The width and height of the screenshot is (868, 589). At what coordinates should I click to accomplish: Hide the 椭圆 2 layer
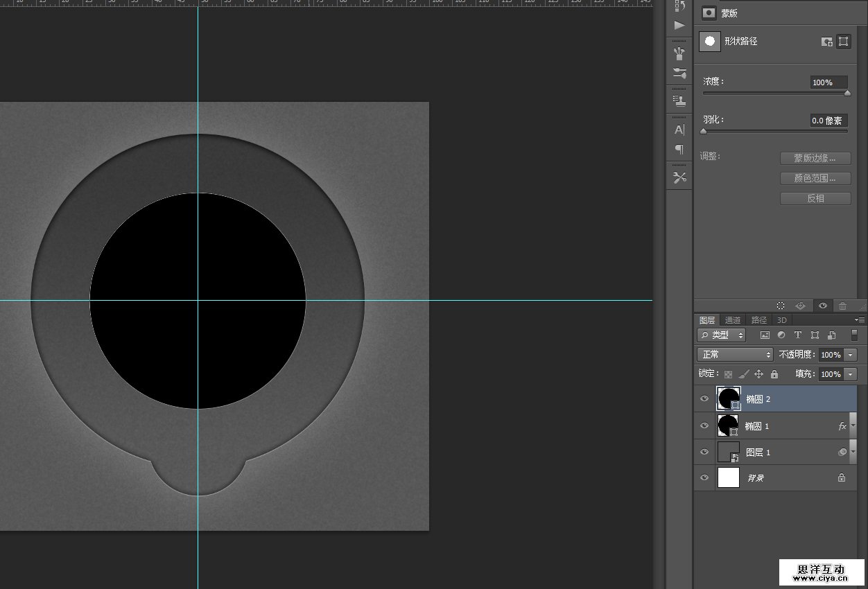tap(704, 399)
